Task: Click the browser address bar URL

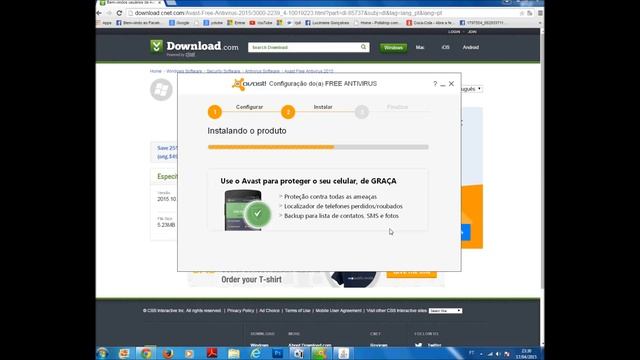Action: (x=288, y=13)
